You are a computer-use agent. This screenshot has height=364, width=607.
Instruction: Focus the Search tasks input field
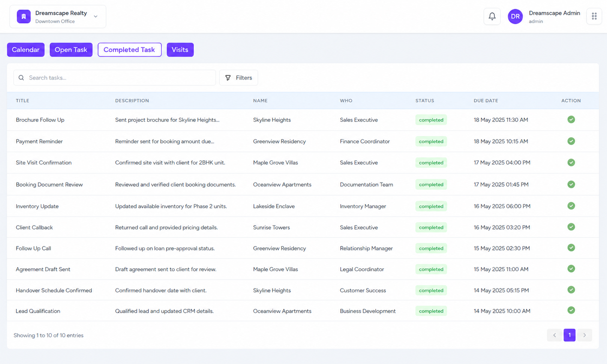pyautogui.click(x=115, y=78)
